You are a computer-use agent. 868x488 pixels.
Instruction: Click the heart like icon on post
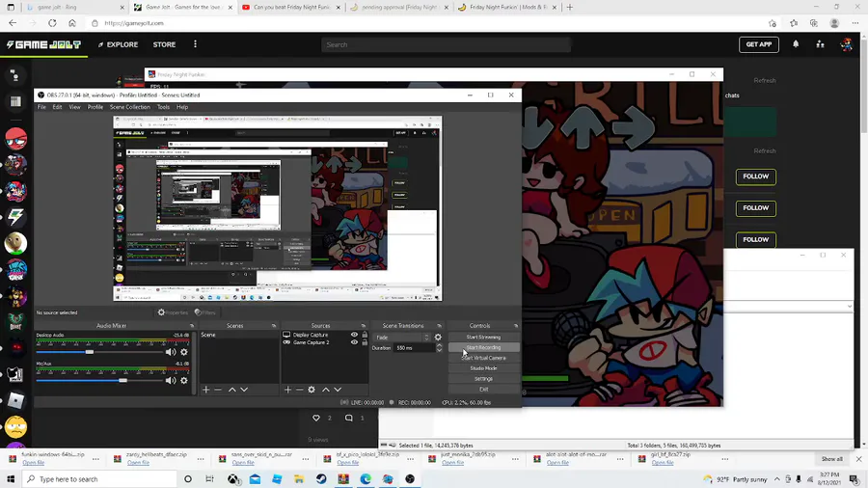[x=316, y=419]
